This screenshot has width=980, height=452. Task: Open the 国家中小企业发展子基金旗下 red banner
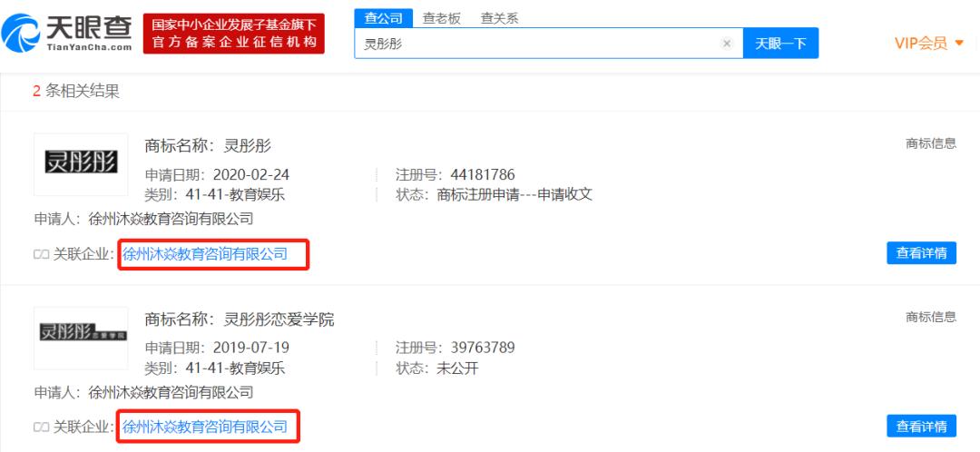[x=234, y=34]
